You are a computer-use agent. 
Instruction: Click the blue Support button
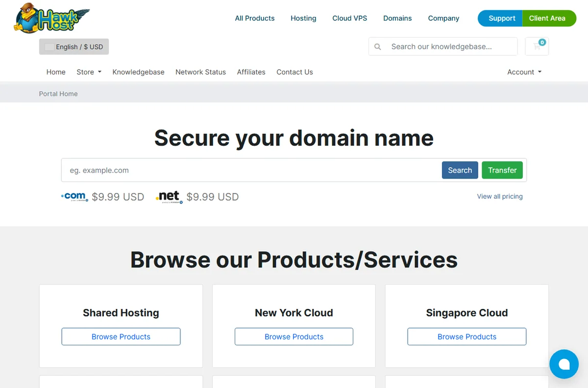pyautogui.click(x=500, y=18)
